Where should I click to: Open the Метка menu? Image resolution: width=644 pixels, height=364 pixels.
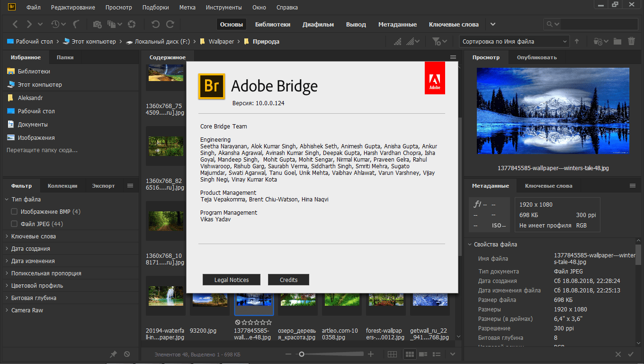[x=188, y=8]
